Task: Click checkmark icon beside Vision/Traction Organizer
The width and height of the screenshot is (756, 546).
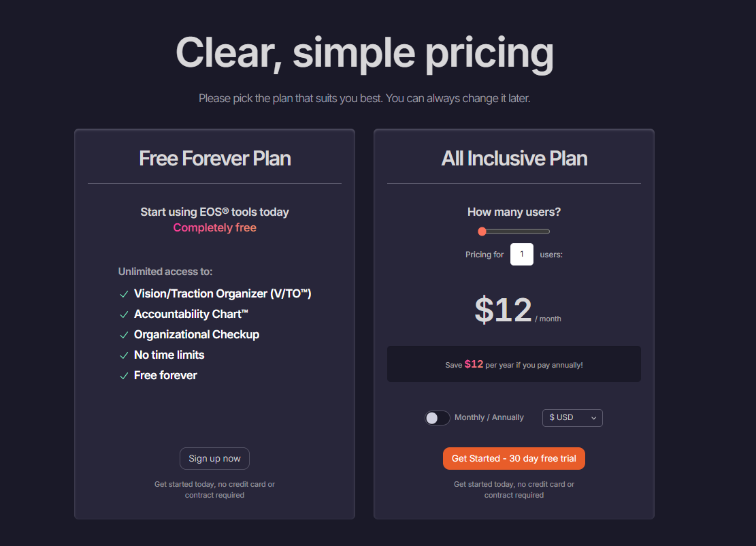Action: pos(124,294)
